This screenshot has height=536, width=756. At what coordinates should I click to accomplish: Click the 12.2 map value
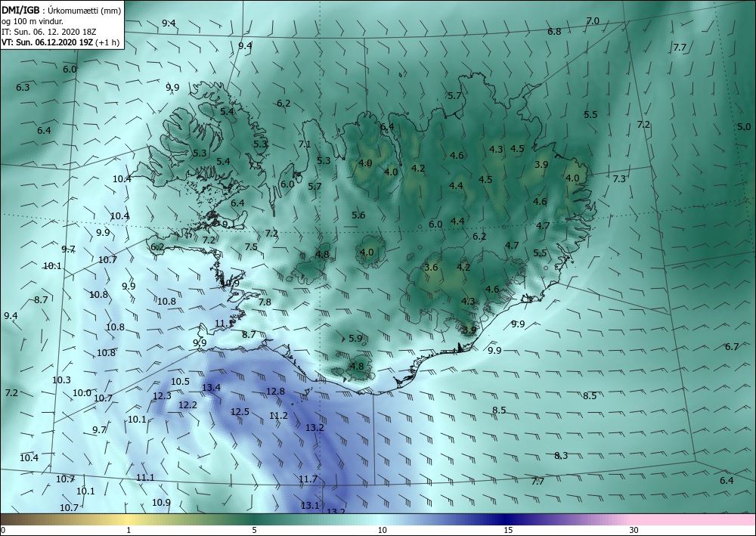click(x=187, y=405)
